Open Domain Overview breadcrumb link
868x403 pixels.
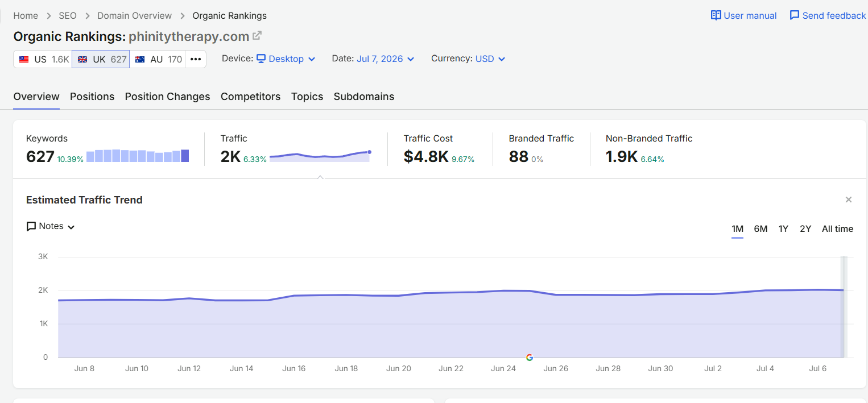[135, 15]
